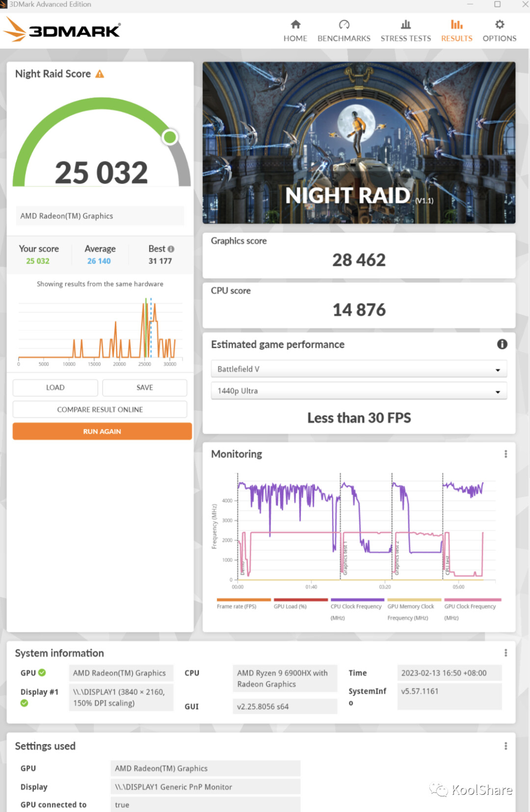The height and width of the screenshot is (812, 530).
Task: Click the Average score 26 140
Action: [99, 261]
